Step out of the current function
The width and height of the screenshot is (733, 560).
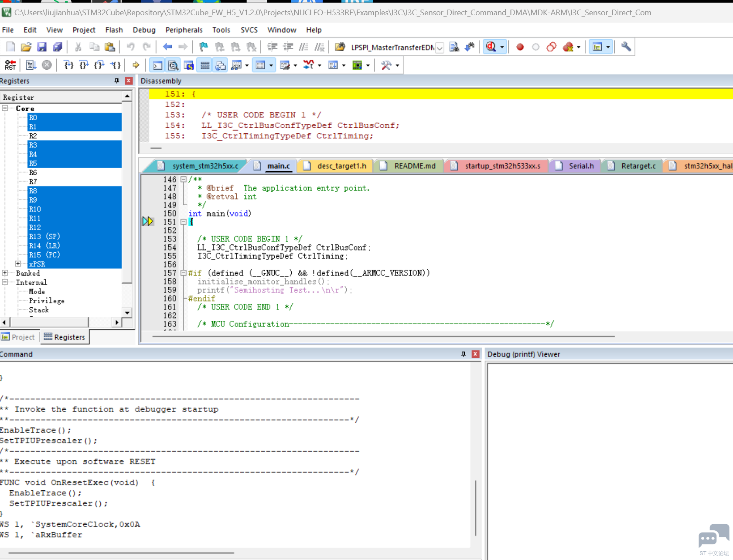tap(100, 65)
